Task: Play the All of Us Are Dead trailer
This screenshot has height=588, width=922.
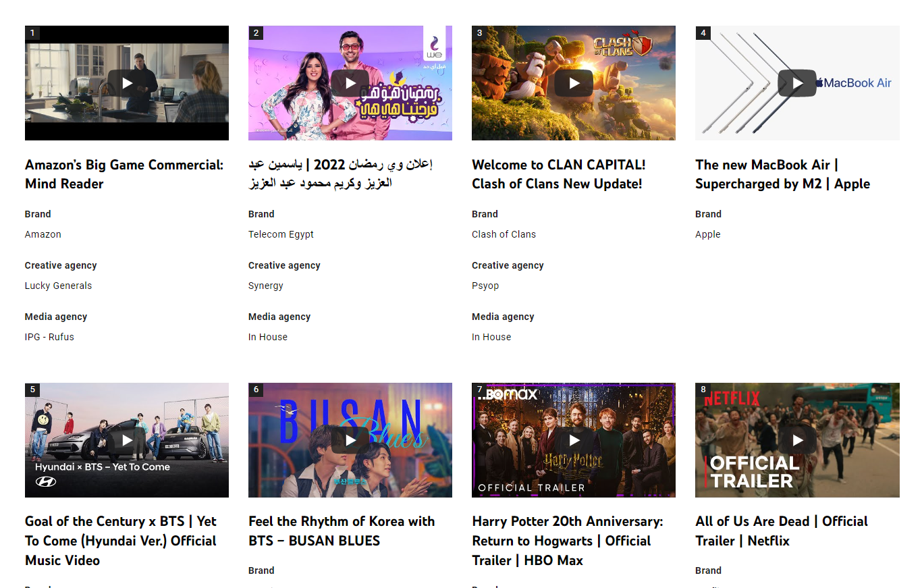Action: (x=797, y=440)
